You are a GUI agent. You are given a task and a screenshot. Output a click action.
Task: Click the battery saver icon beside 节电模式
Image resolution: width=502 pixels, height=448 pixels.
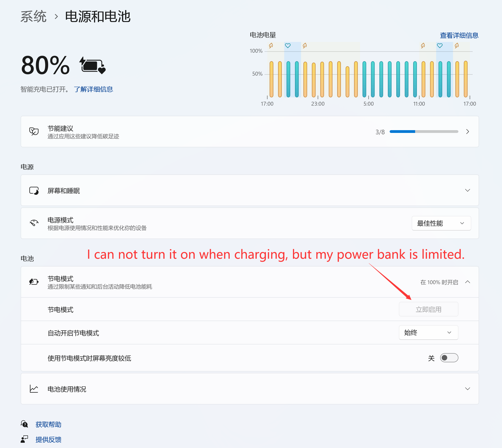34,282
